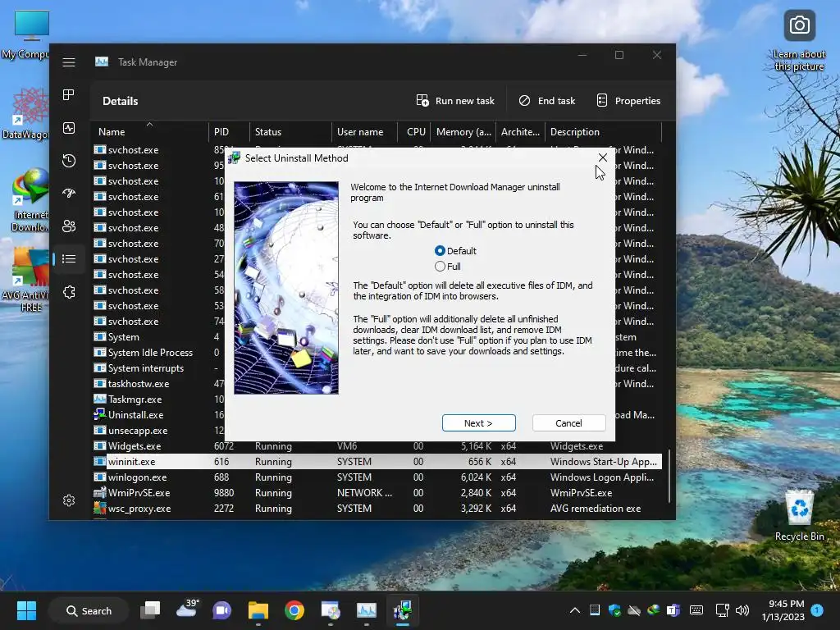840x630 pixels.
Task: Click End task button in Task Manager
Action: 547,101
